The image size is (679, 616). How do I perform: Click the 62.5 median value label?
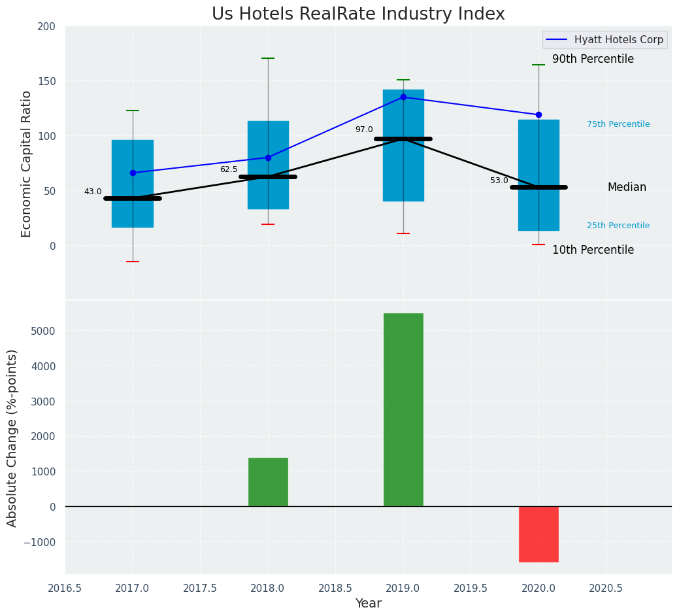229,169
